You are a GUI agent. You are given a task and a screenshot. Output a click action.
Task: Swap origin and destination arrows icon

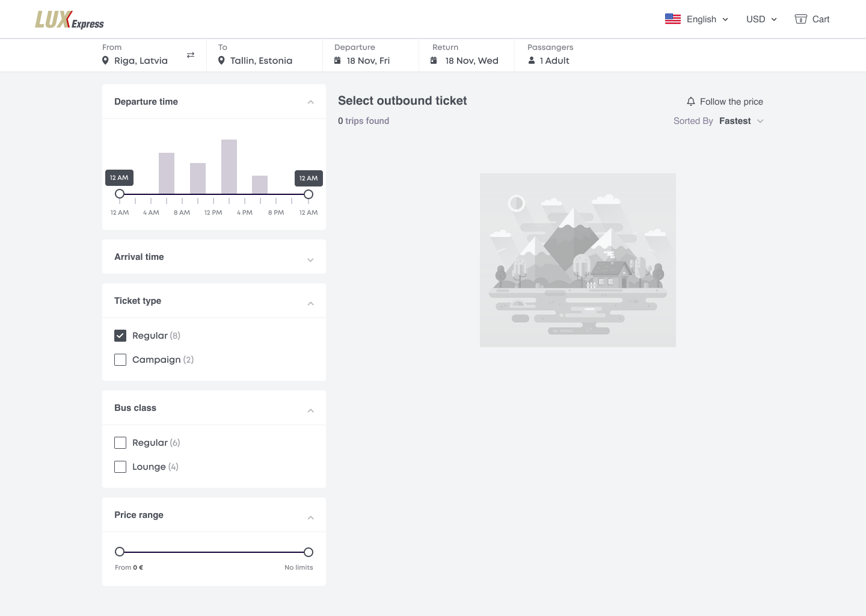click(191, 55)
